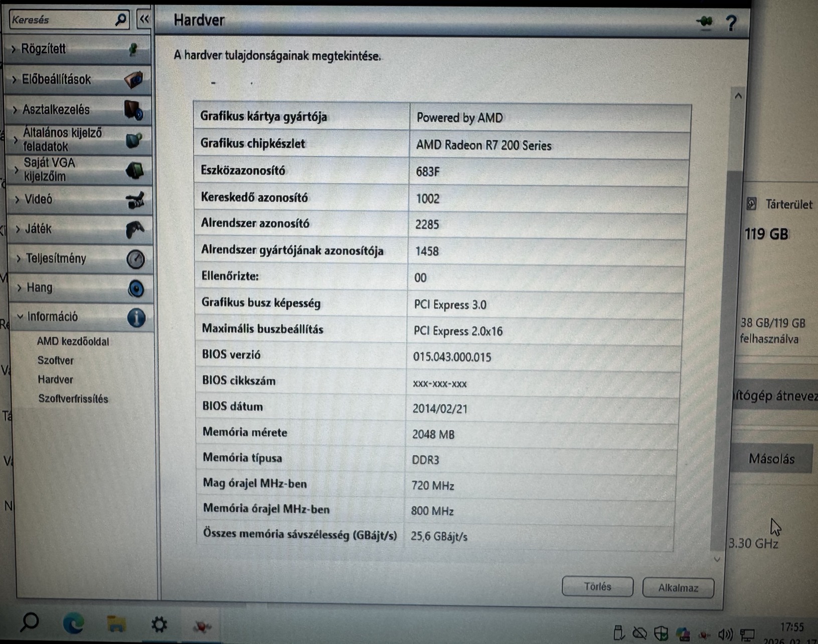Image resolution: width=818 pixels, height=644 pixels.
Task: Click the Saját VGA kijelzőim monitor icon
Action: [x=134, y=170]
